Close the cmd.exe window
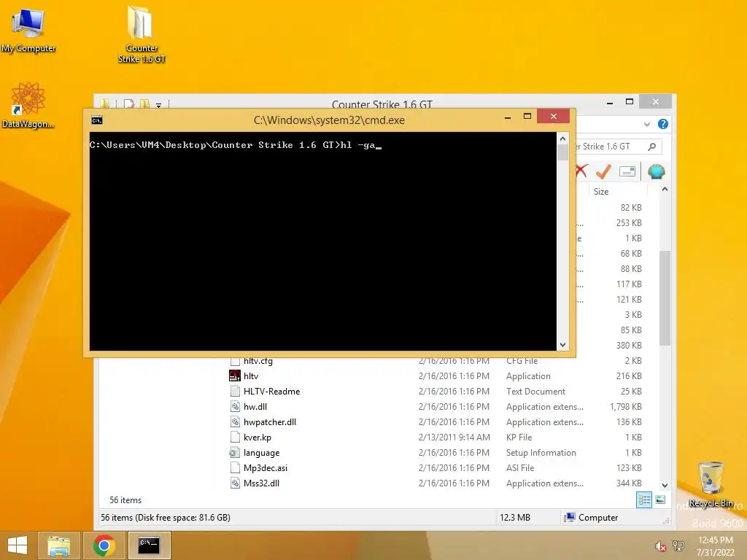 [x=553, y=116]
